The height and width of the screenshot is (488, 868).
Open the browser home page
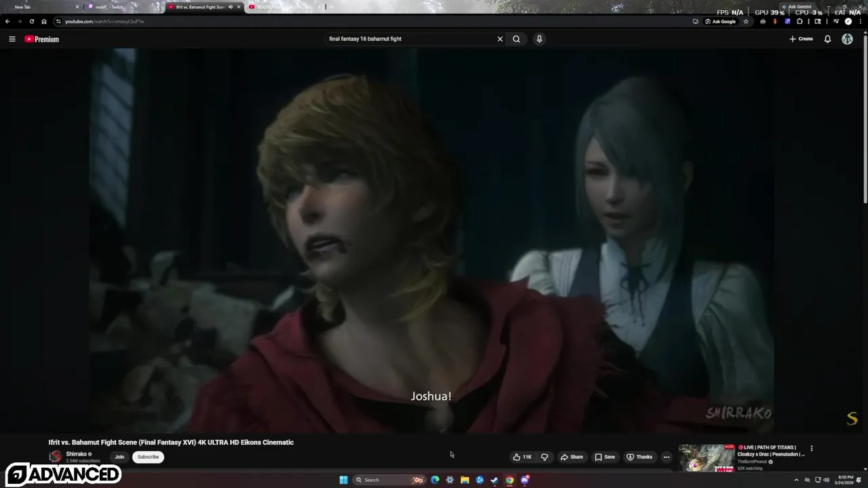tap(44, 21)
